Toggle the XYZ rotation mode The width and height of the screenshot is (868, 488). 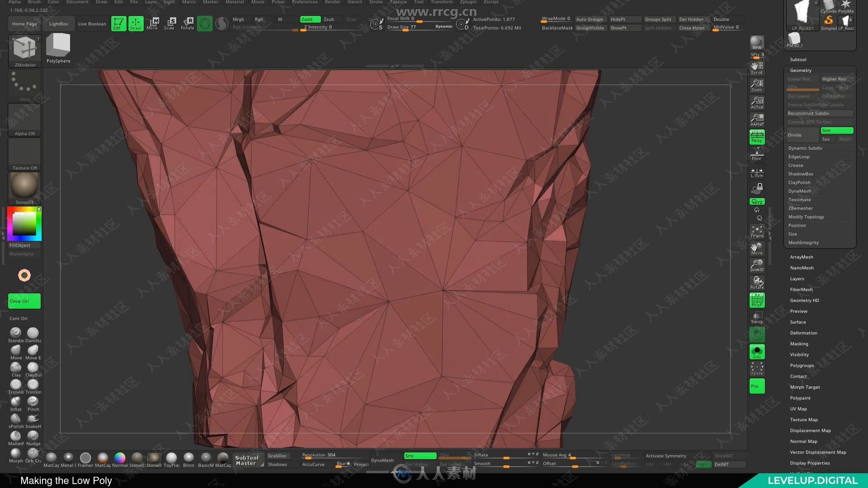pos(757,202)
